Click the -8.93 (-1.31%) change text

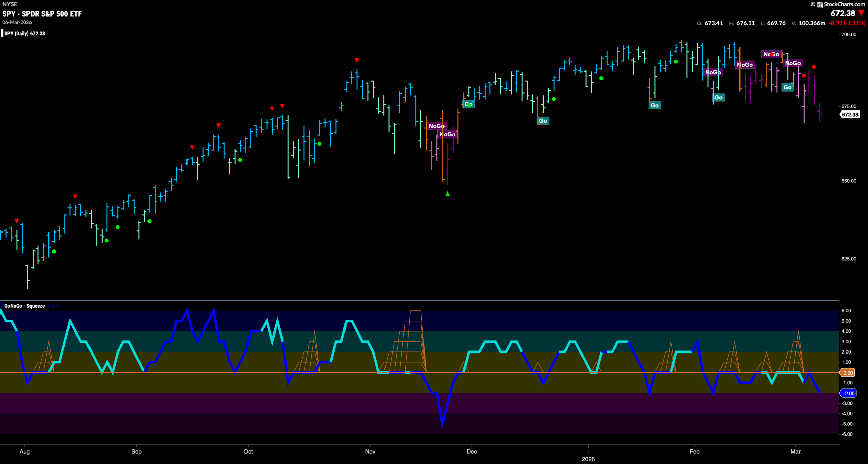pos(847,23)
